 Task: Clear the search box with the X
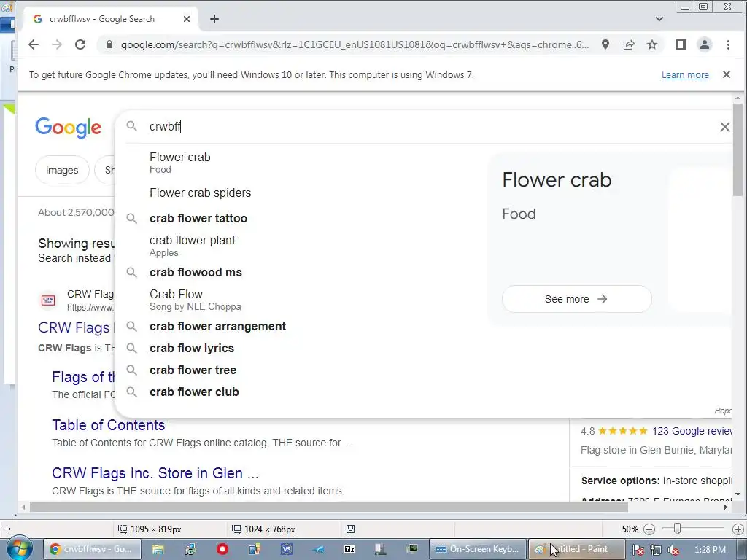(724, 127)
